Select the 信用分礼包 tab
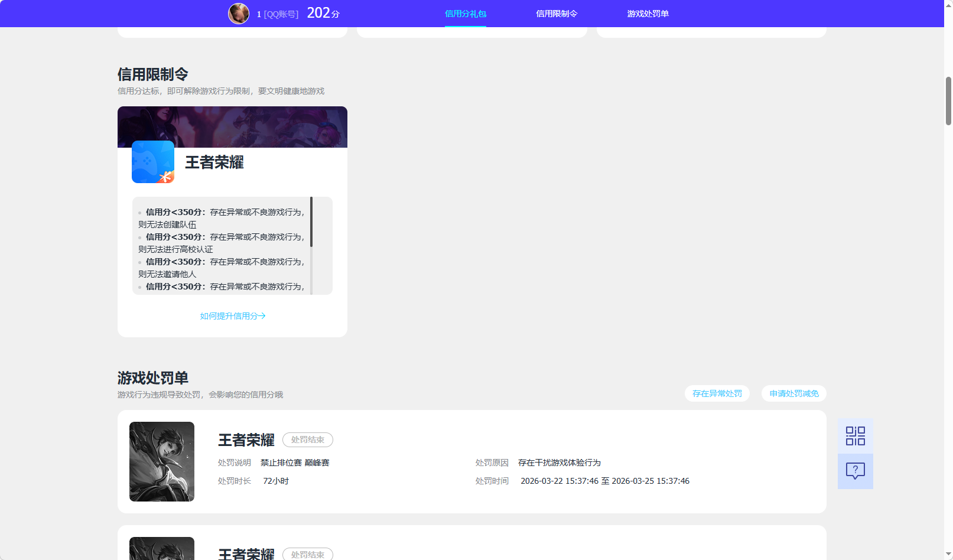This screenshot has width=953, height=560. [x=465, y=13]
